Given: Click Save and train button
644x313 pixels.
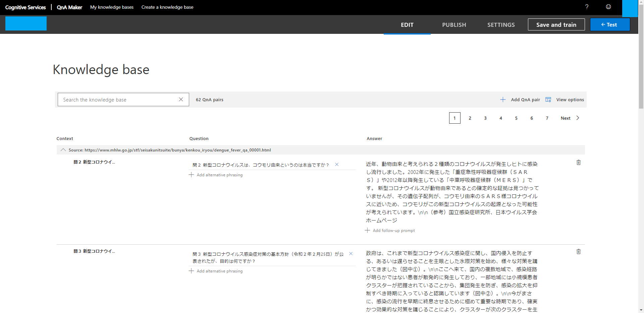Looking at the screenshot, I should tap(556, 25).
